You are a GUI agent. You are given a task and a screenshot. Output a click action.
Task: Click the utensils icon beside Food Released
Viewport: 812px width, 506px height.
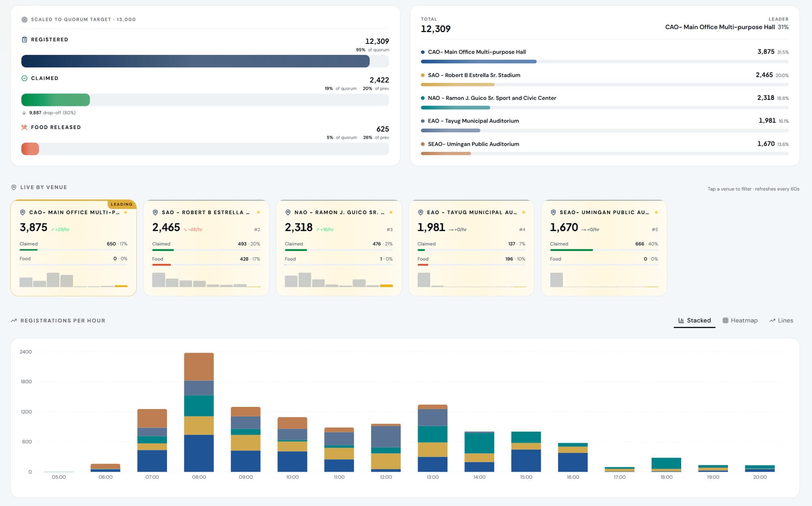pyautogui.click(x=24, y=127)
